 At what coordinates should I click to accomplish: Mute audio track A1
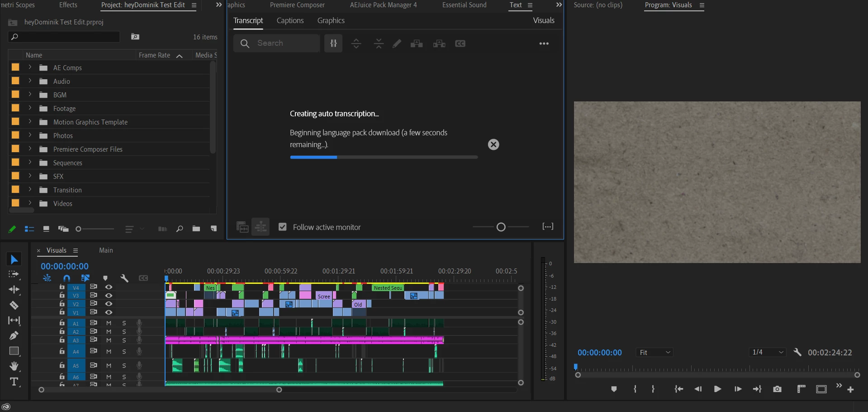[x=109, y=323]
